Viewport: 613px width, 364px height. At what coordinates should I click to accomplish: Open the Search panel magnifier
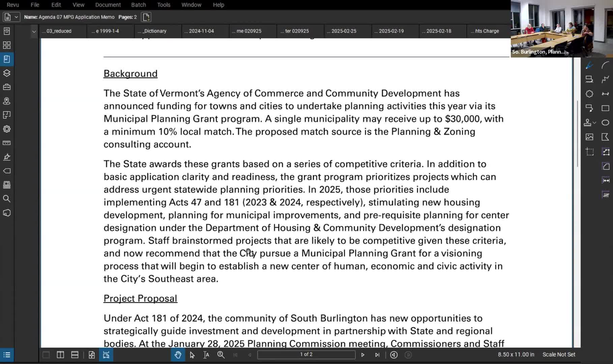(x=7, y=199)
